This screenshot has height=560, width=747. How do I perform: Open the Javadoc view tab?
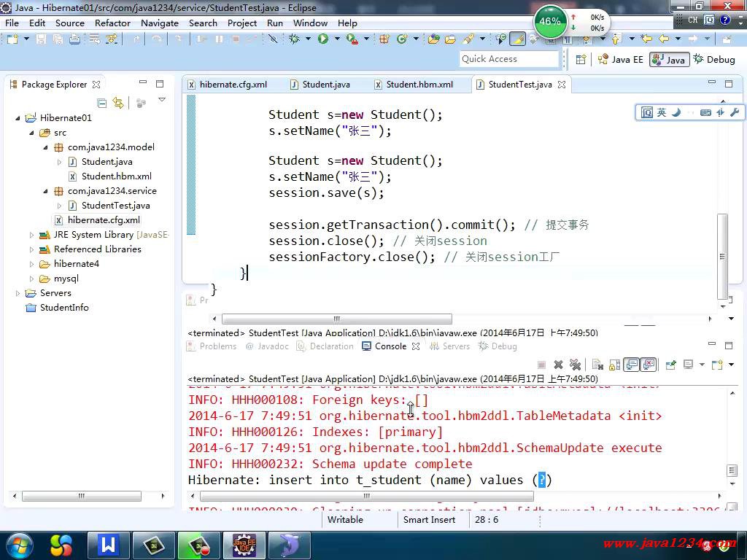(x=267, y=346)
